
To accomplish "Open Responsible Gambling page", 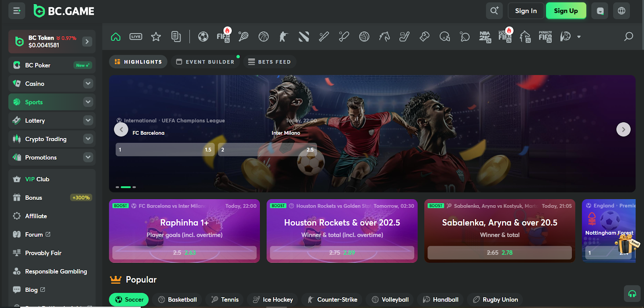I will pos(52,271).
